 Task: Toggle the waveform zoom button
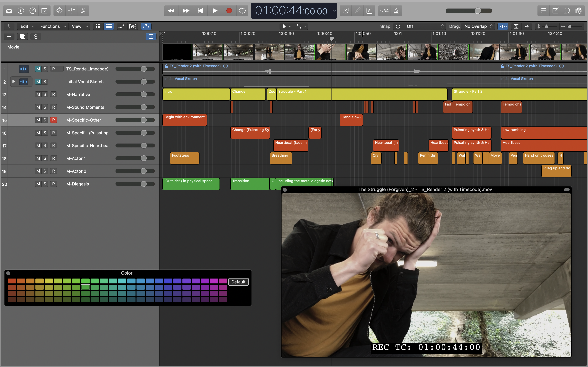503,26
